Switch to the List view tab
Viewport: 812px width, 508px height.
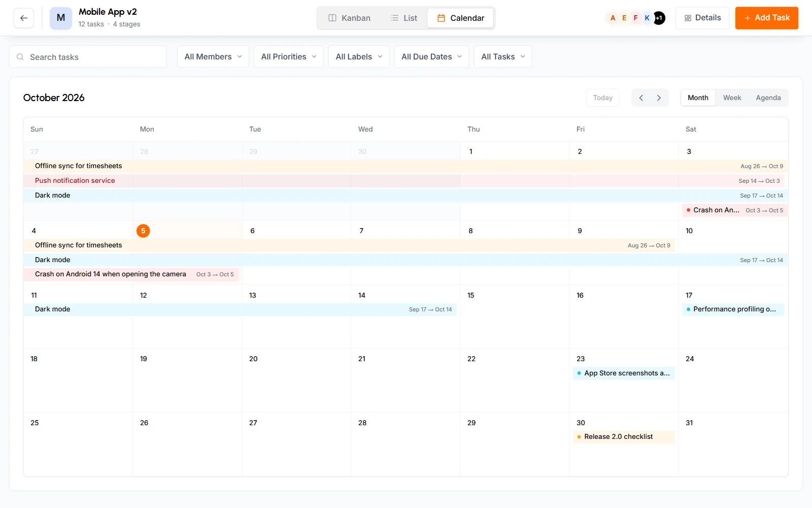point(404,18)
